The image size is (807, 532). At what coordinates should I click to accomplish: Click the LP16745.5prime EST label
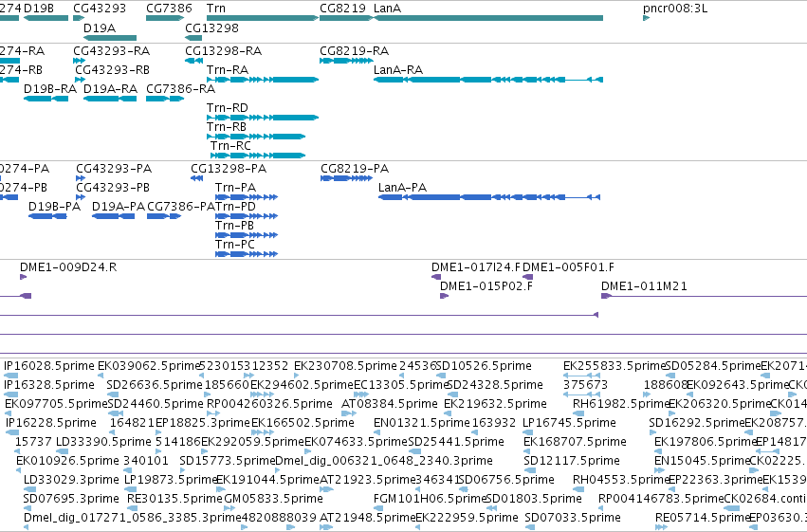[569, 424]
